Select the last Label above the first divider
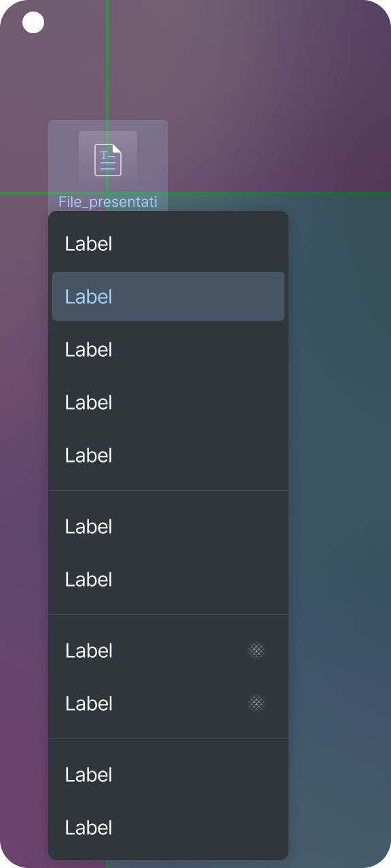This screenshot has height=868, width=391. pos(168,455)
